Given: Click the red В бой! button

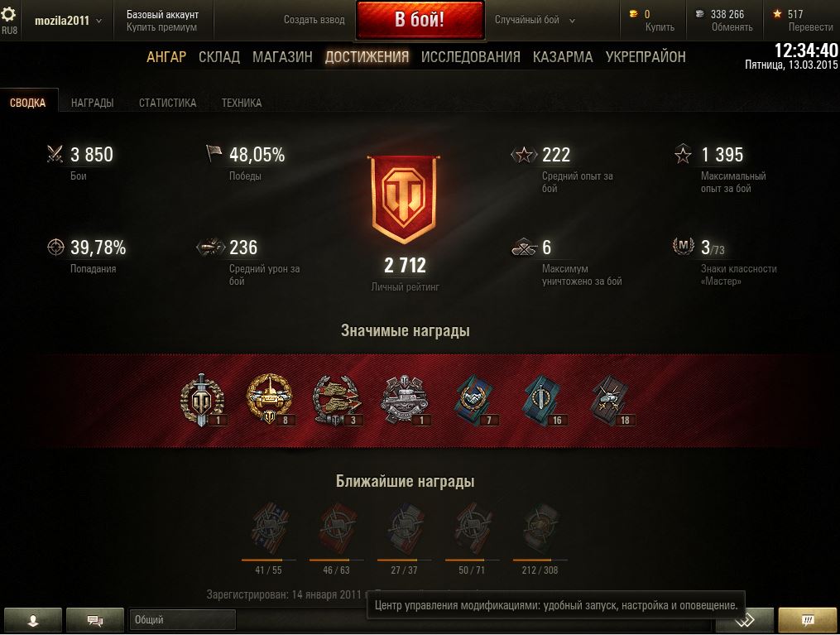Looking at the screenshot, I should pyautogui.click(x=420, y=20).
